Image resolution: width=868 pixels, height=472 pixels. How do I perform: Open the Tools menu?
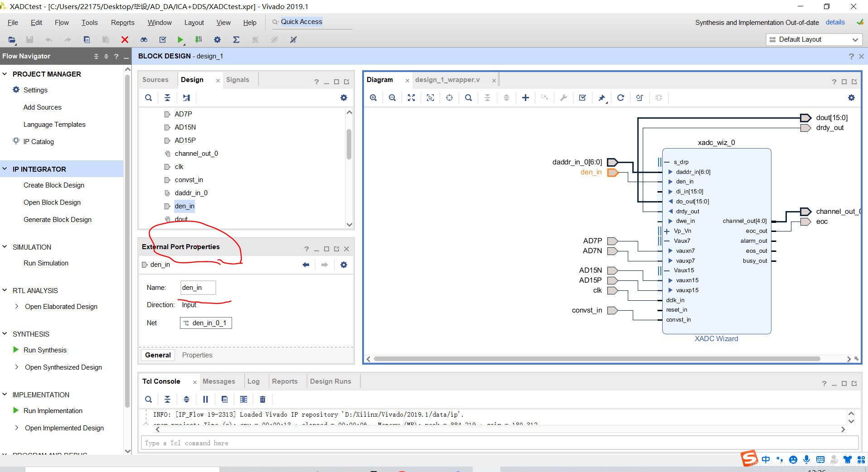(89, 23)
